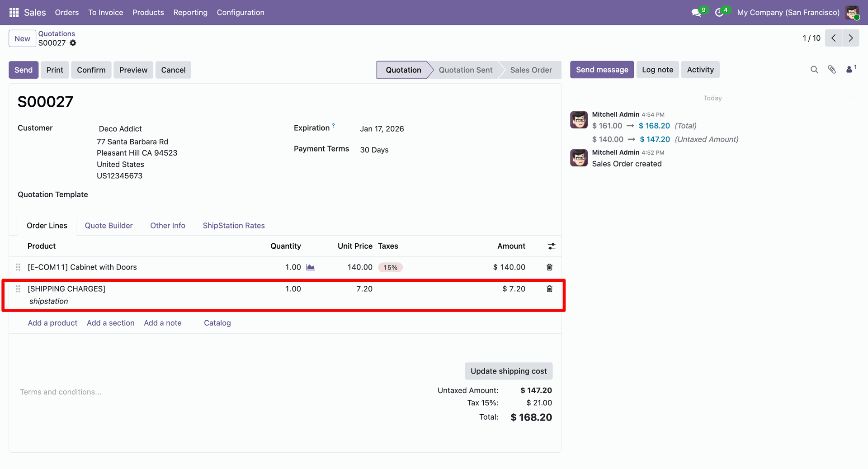Screen dimensions: 868x469
Task: Delete the Shipping Charges line
Action: click(549, 289)
